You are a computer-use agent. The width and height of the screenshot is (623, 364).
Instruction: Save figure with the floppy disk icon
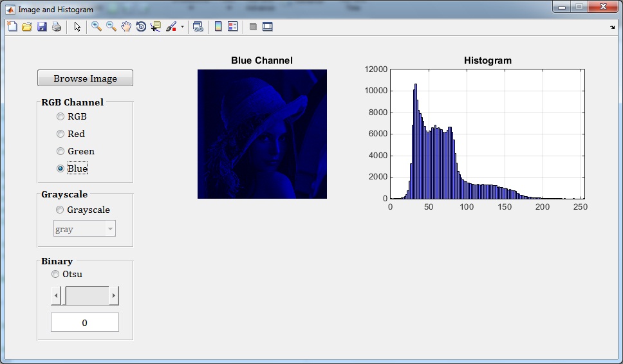(x=42, y=26)
